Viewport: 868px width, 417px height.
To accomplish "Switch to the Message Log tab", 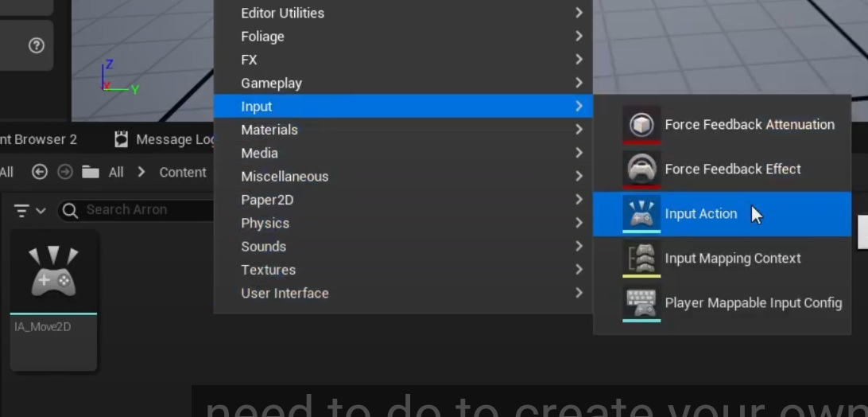I will click(x=164, y=140).
